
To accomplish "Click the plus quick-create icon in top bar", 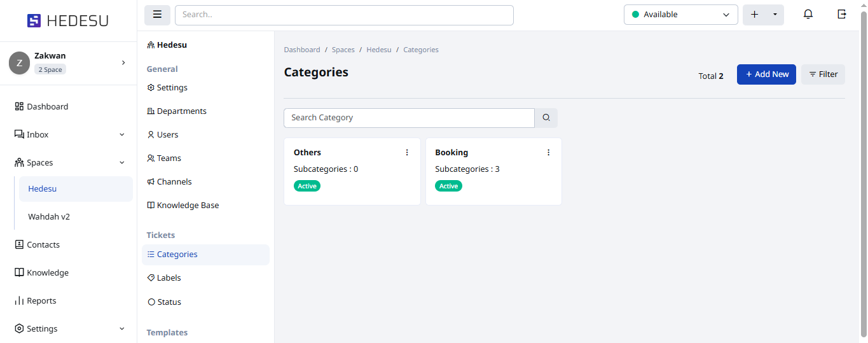I will point(755,15).
